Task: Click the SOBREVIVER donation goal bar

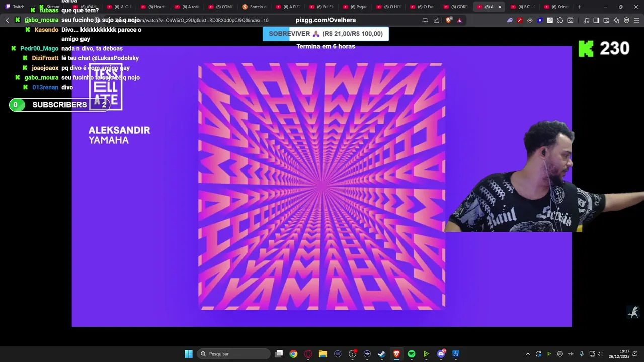Action: pos(326,34)
